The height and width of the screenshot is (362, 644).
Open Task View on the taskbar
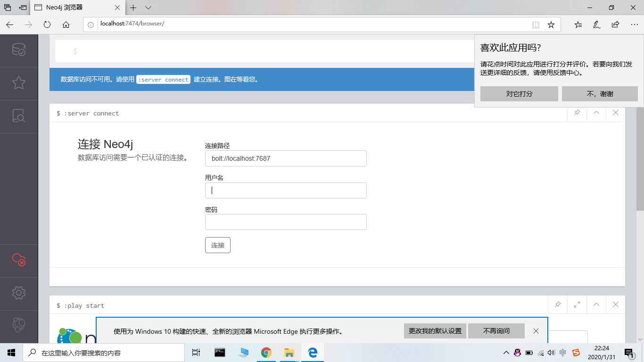pos(197,353)
